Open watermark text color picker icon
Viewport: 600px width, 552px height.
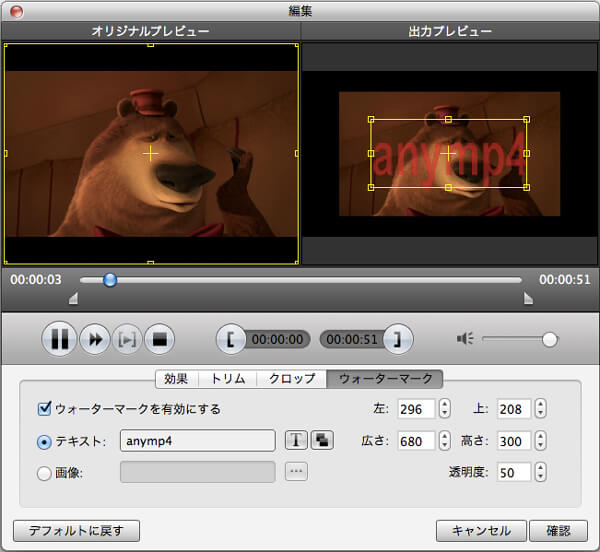pos(322,440)
